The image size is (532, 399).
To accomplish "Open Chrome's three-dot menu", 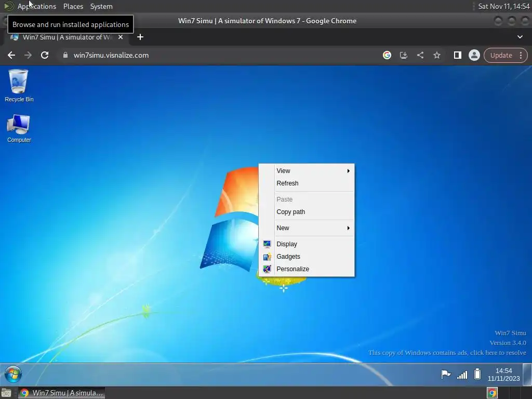I will [x=521, y=55].
